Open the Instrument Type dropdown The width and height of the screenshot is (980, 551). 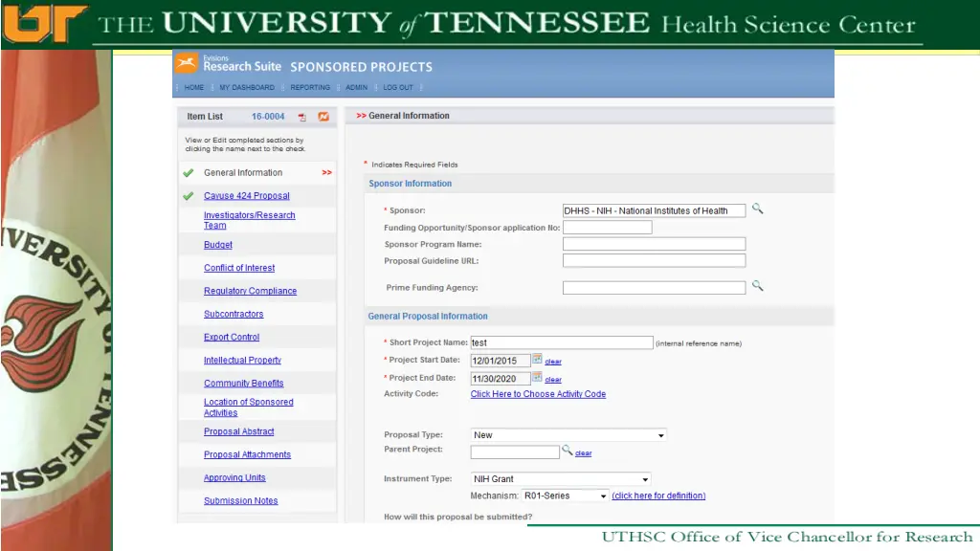561,479
